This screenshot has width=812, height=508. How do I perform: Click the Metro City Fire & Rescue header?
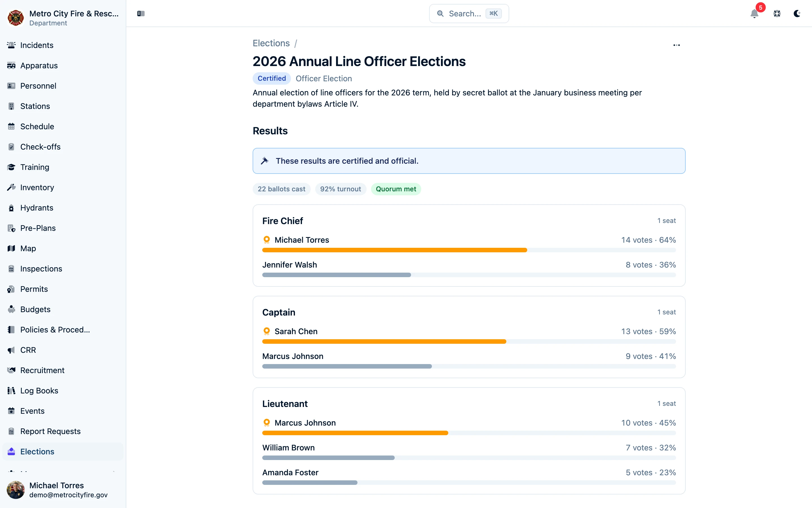63,17
